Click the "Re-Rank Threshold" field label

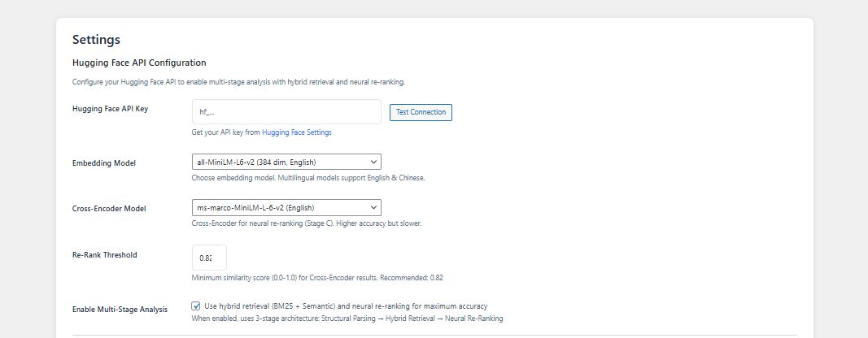pyautogui.click(x=105, y=254)
